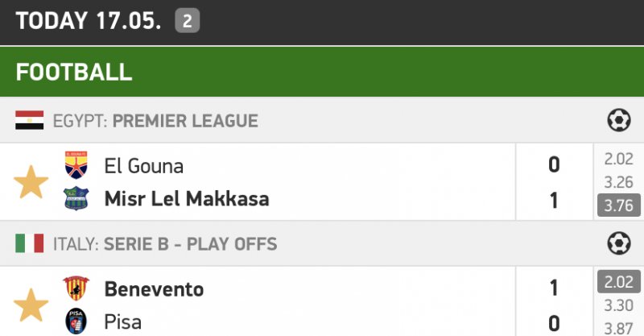Open the Italy: Serie B - Play Offs header

(190, 243)
